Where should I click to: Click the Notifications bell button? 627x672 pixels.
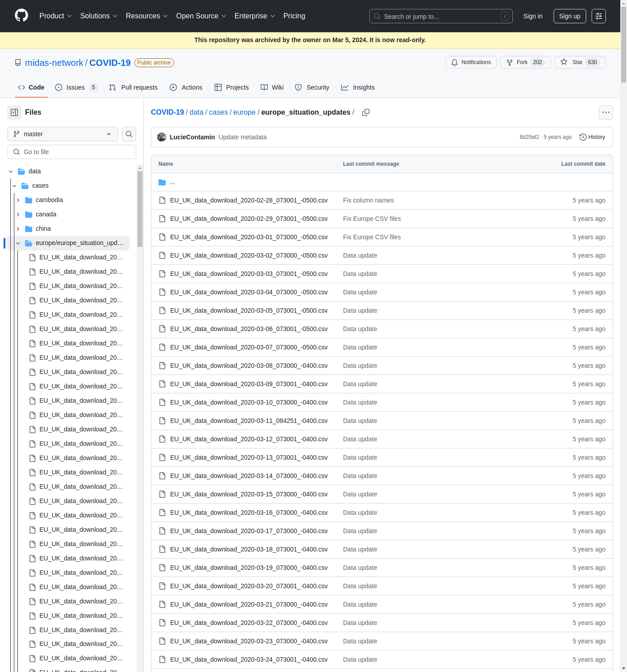tap(471, 62)
